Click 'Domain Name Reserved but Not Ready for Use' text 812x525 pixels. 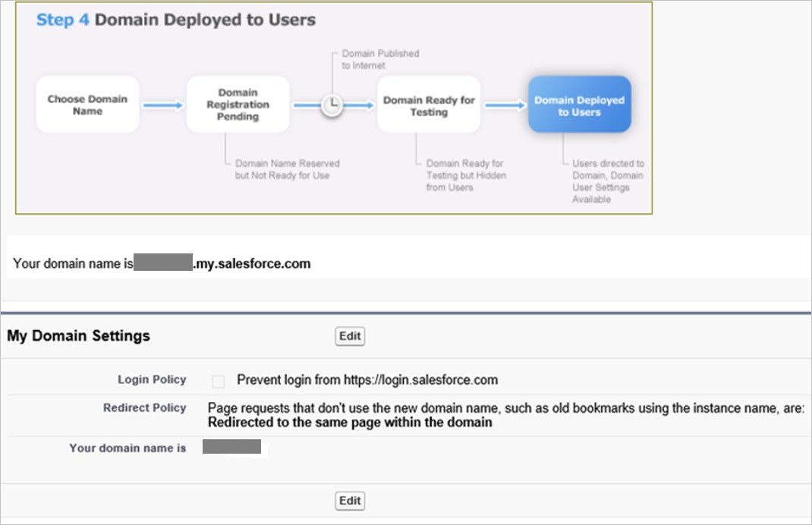288,169
